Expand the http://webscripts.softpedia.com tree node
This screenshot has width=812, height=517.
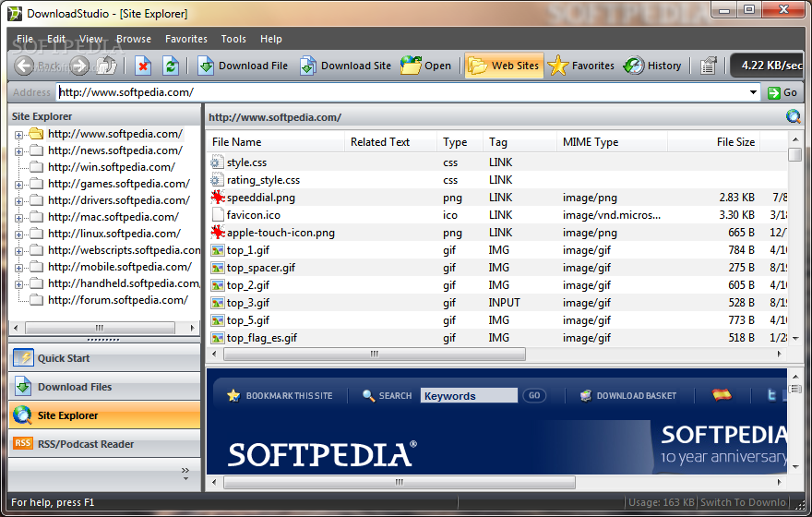[x=18, y=251]
